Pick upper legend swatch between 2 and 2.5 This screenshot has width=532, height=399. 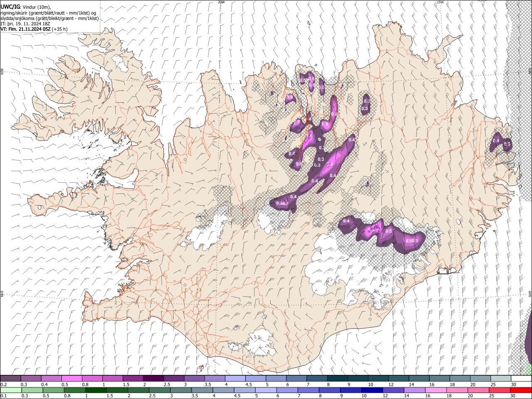point(153,379)
